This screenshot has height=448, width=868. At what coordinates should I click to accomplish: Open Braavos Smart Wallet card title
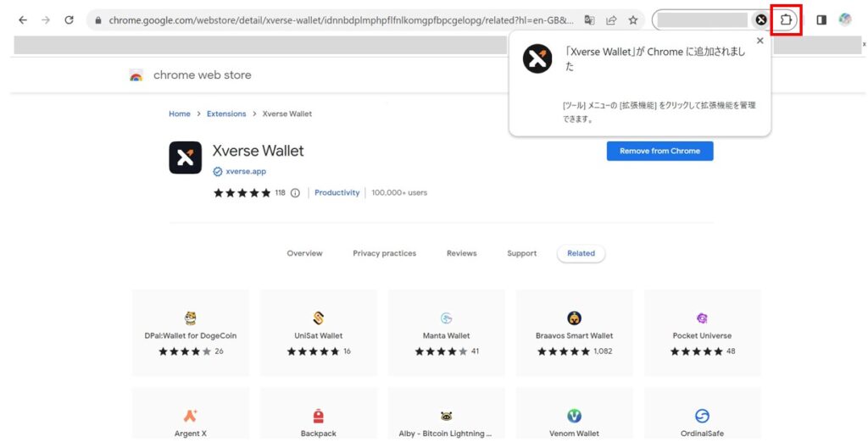[574, 335]
